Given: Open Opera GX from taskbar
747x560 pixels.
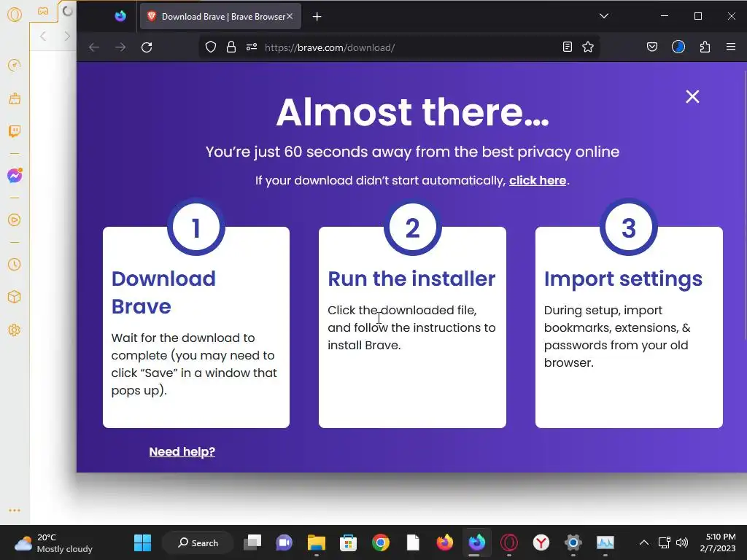Looking at the screenshot, I should pyautogui.click(x=509, y=542).
